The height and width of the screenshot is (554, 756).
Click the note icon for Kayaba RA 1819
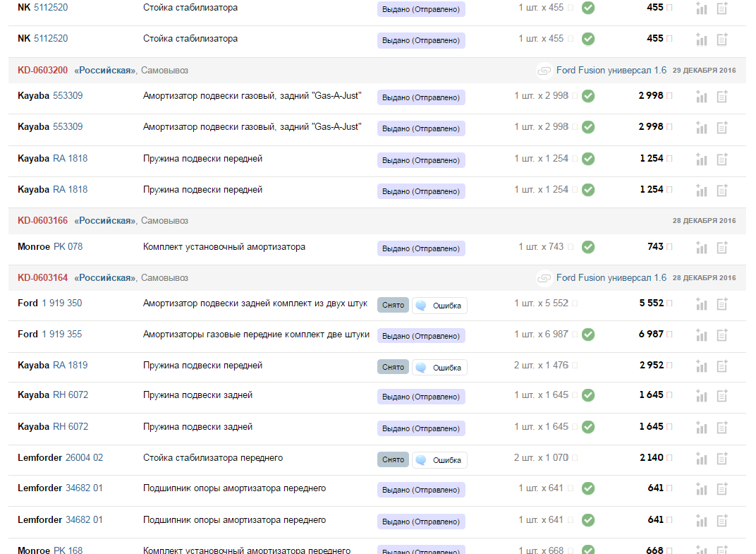click(721, 366)
